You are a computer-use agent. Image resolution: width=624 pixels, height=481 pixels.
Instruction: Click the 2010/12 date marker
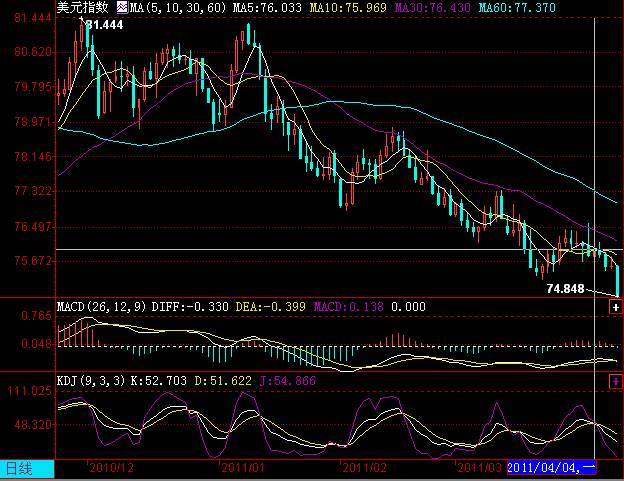point(111,468)
